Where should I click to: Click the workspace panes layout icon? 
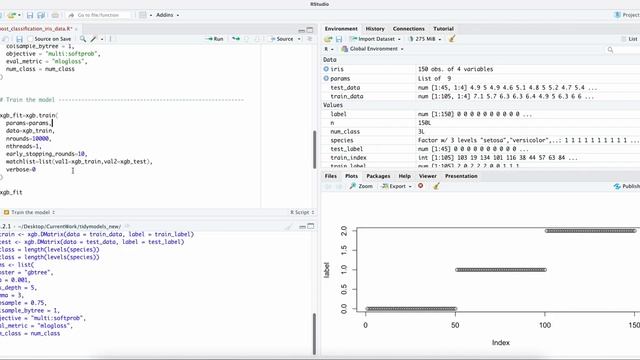tap(142, 15)
